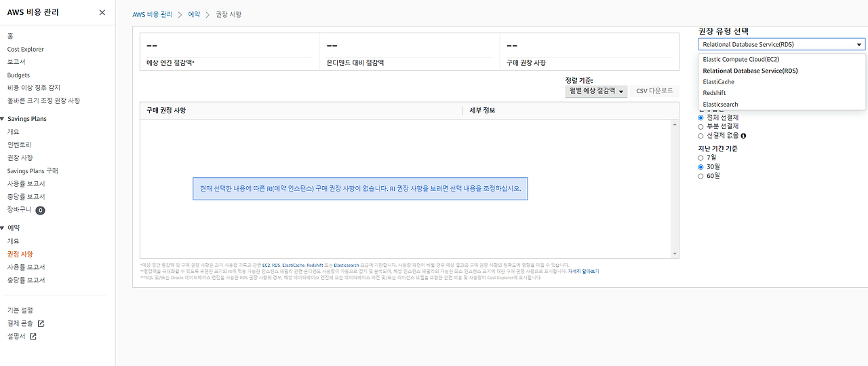Collapse the 예약 sidebar section
The height and width of the screenshot is (366, 868).
(3, 228)
